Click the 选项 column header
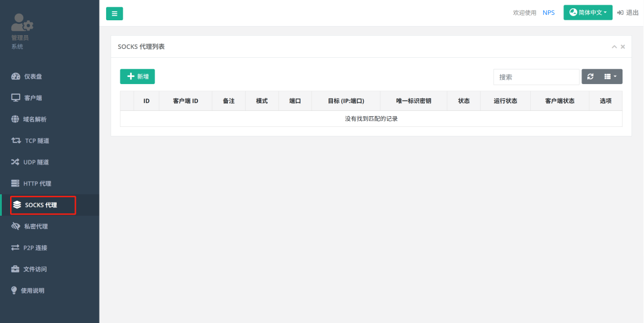 (605, 101)
